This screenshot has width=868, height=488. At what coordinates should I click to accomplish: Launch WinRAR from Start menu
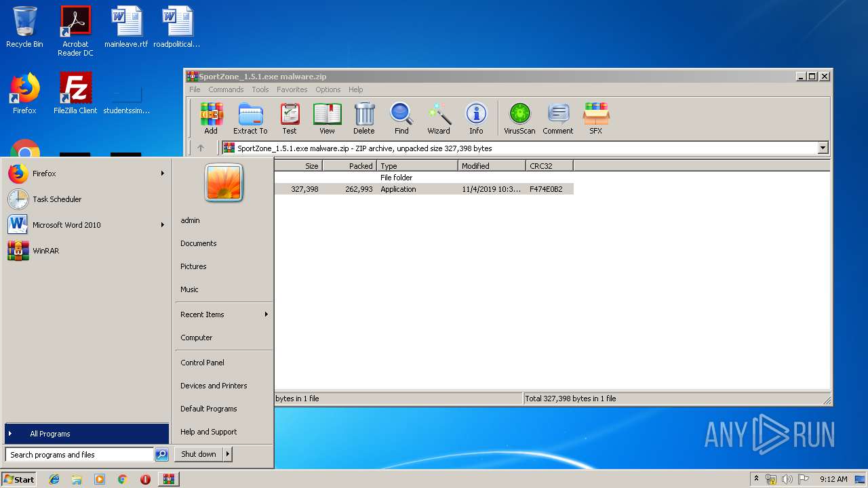86,251
